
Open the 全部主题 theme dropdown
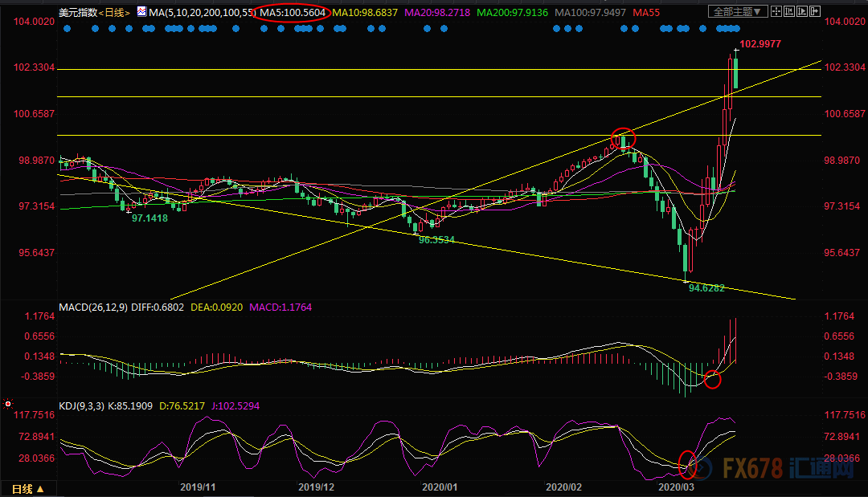click(737, 12)
